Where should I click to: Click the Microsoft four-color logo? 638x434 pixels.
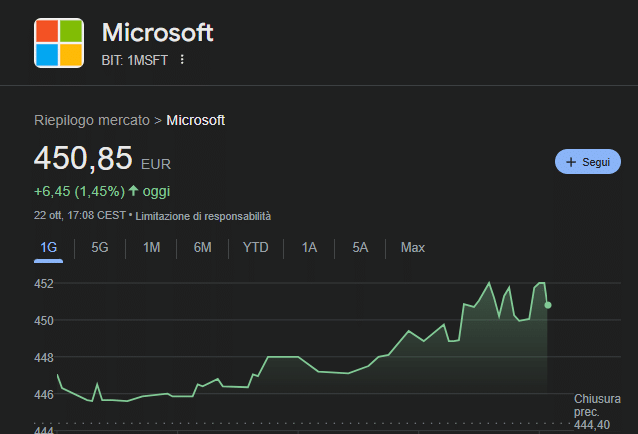[59, 43]
